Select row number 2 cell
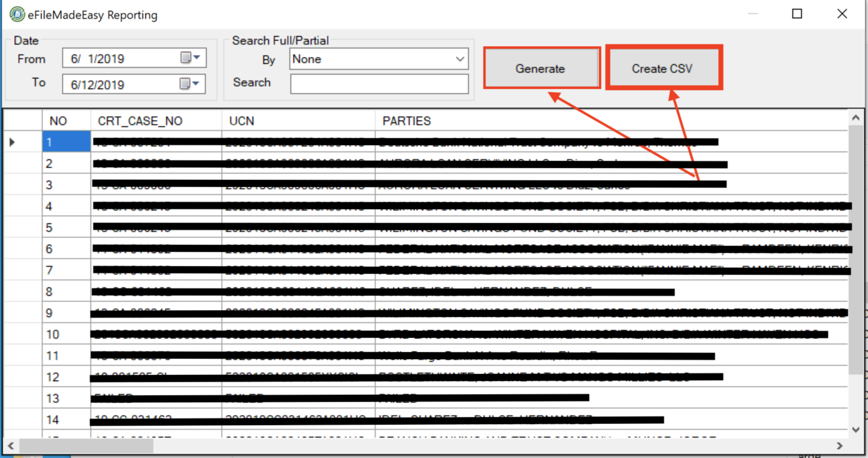Viewport: 868px width, 458px height. [67, 164]
